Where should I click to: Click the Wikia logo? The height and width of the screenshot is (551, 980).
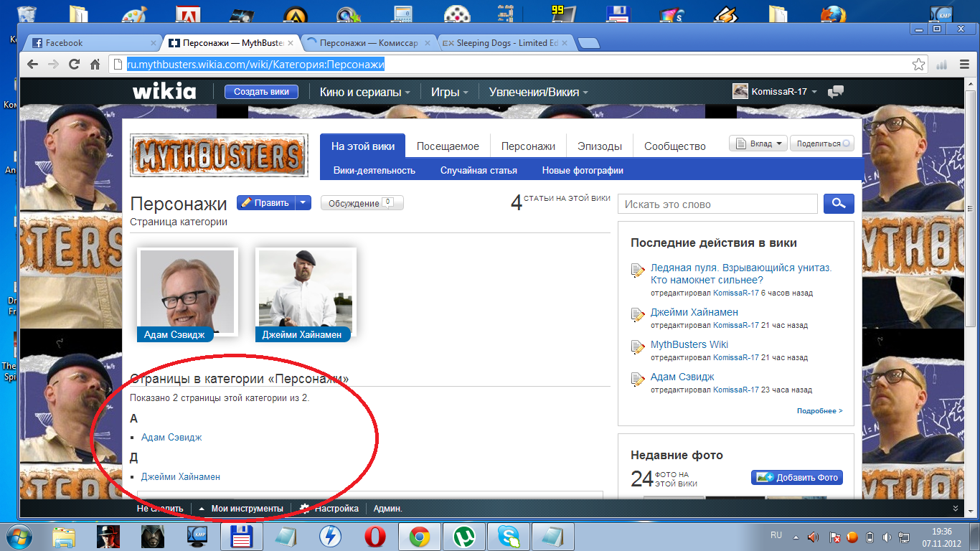164,91
